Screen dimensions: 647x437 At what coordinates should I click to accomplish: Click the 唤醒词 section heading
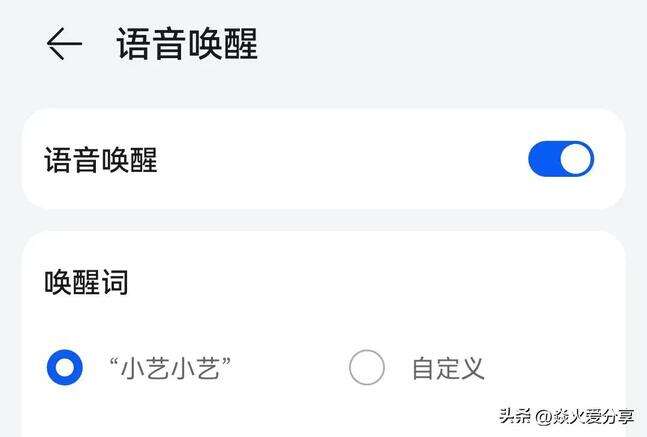pos(87,283)
